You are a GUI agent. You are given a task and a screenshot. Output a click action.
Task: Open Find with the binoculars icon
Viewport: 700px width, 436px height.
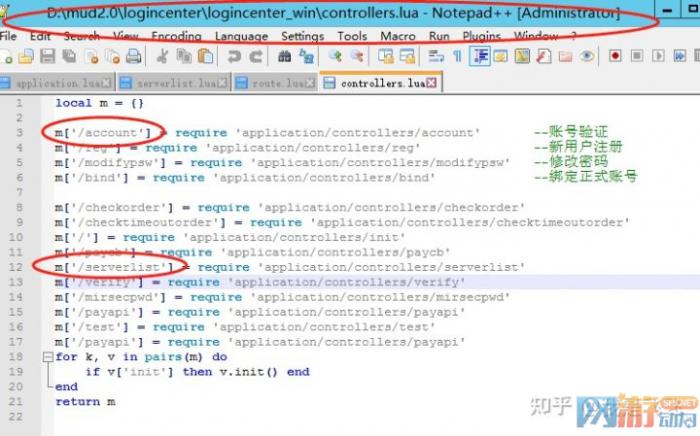[284, 57]
